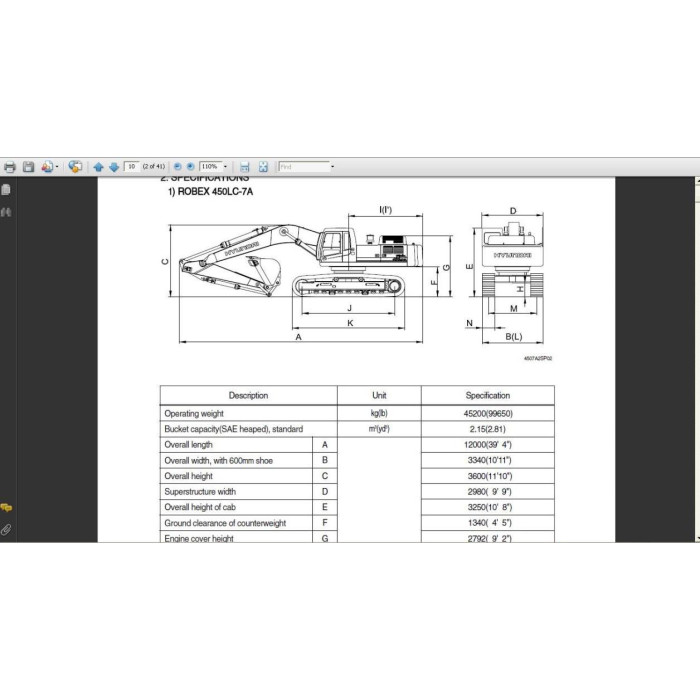
Task: Click the 'Overall height' row label
Action: pyautogui.click(x=188, y=476)
